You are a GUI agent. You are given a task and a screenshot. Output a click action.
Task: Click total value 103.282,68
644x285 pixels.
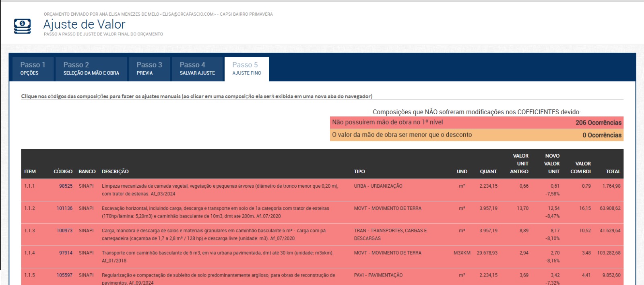[609, 253]
